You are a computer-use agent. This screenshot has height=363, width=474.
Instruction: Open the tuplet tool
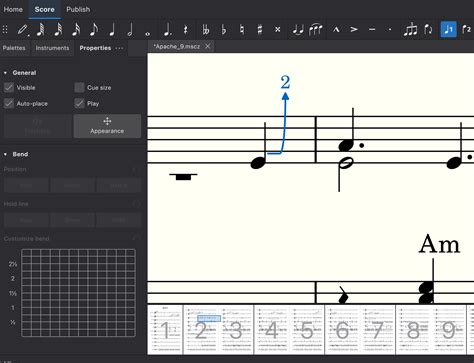click(410, 30)
